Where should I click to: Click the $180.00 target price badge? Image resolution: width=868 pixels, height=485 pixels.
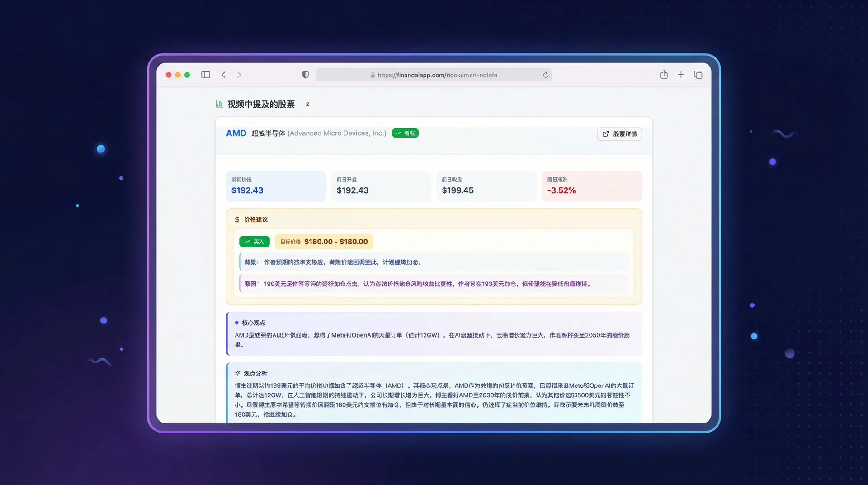point(324,242)
